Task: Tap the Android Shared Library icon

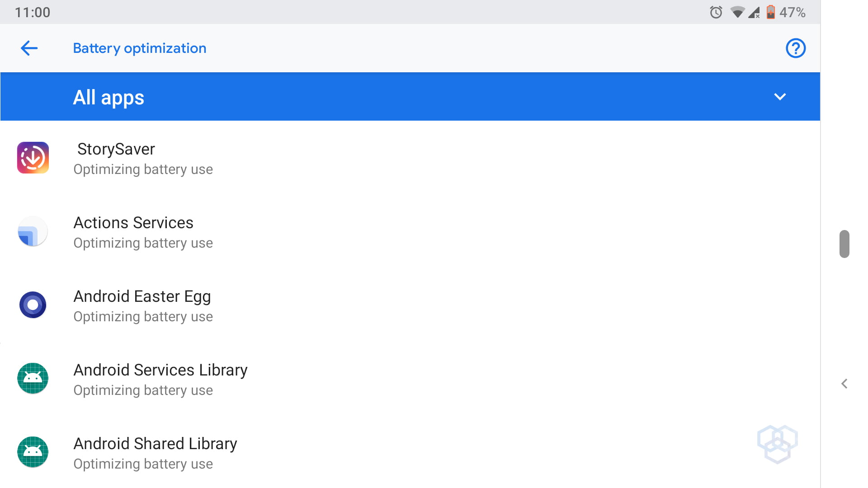Action: (33, 452)
